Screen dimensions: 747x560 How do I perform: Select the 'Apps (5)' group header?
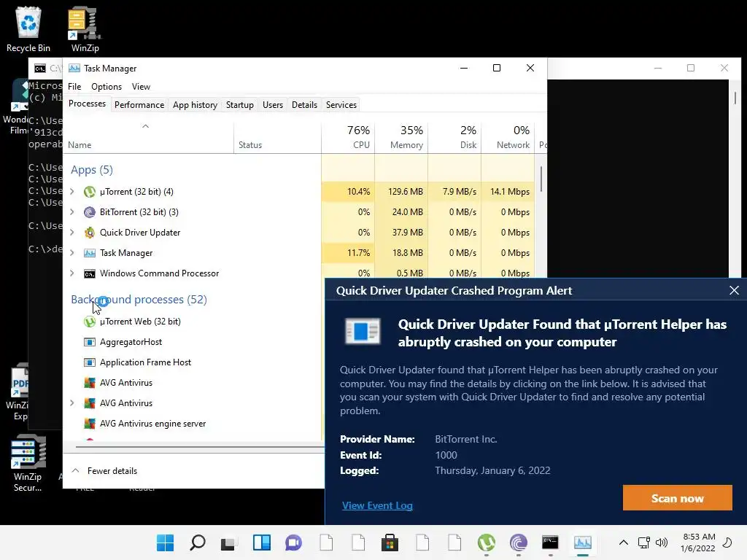pyautogui.click(x=92, y=170)
